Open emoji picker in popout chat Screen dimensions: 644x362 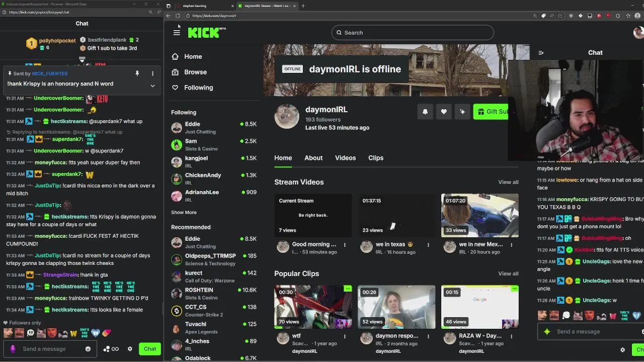[x=88, y=349]
